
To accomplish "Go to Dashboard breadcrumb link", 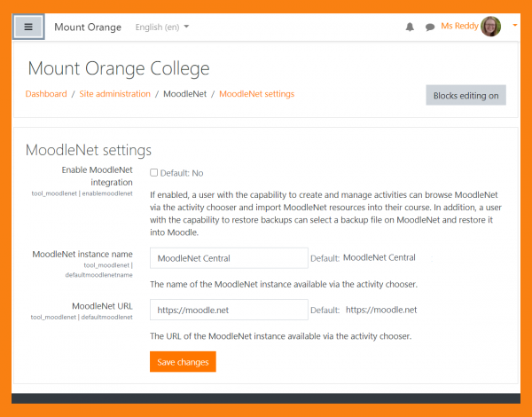I will [46, 94].
